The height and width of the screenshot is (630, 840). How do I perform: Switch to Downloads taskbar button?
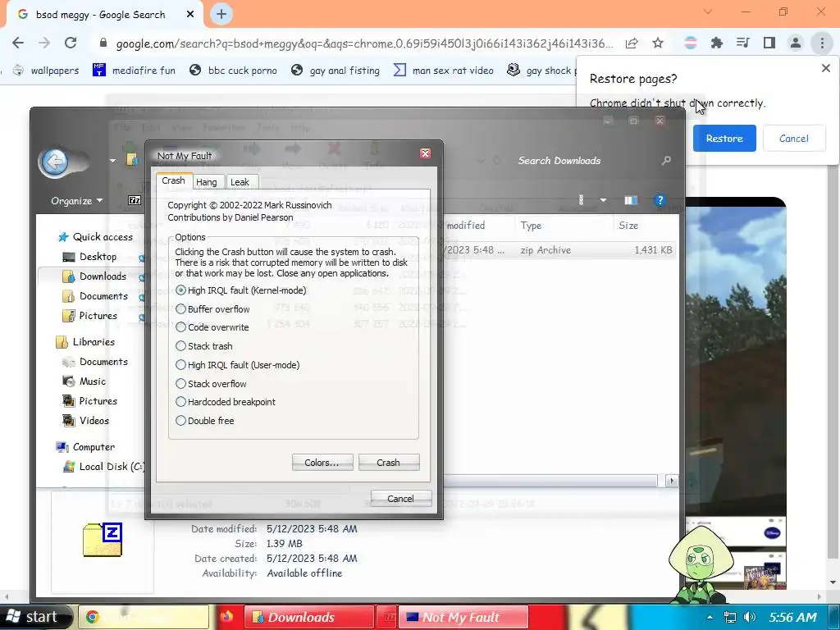point(309,617)
